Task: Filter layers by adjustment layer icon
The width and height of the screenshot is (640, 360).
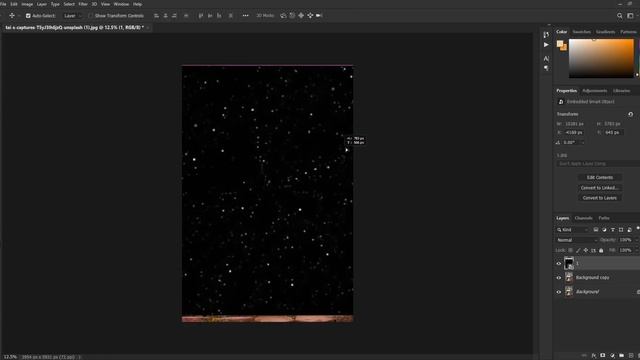Action: coord(604,230)
